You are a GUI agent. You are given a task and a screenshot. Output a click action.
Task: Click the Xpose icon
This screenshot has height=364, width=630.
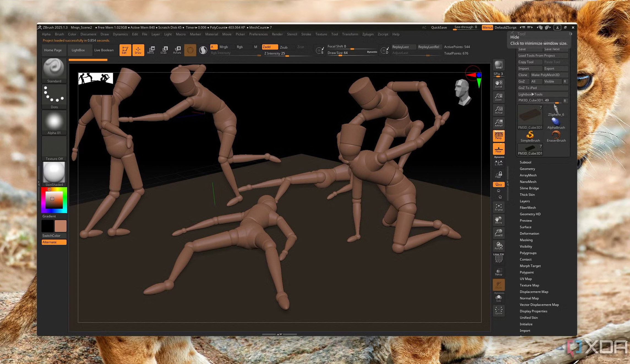[498, 311]
